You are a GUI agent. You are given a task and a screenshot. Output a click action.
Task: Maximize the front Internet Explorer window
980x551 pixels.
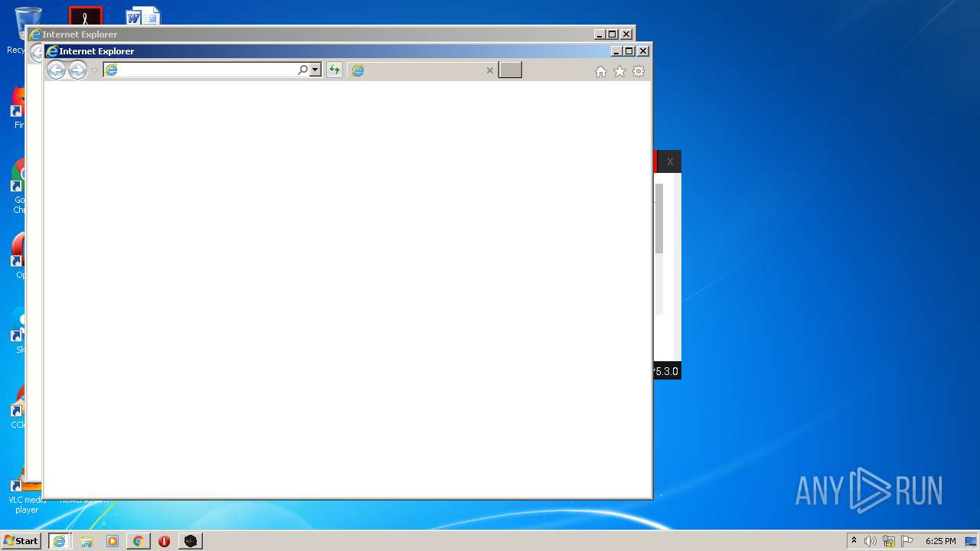(x=629, y=51)
